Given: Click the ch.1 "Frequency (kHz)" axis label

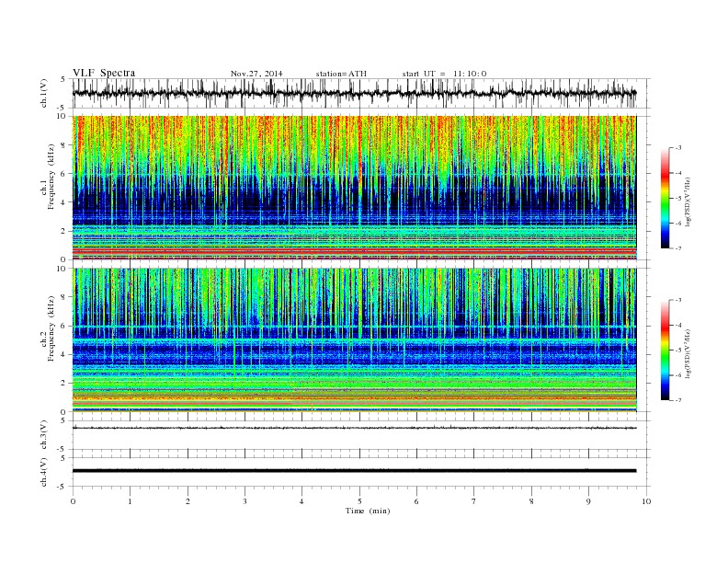Looking at the screenshot, I should click(51, 177).
